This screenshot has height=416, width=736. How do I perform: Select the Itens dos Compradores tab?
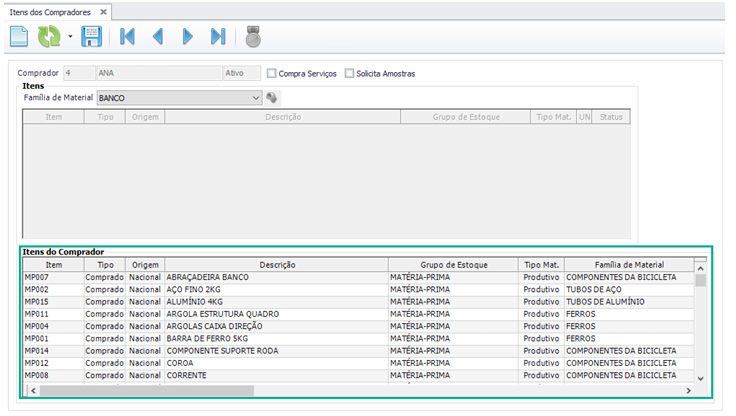50,11
